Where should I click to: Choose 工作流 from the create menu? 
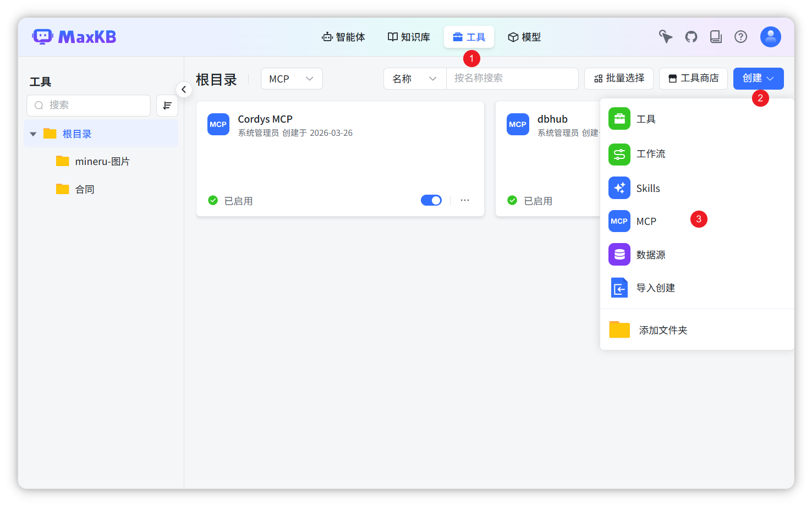(x=697, y=154)
